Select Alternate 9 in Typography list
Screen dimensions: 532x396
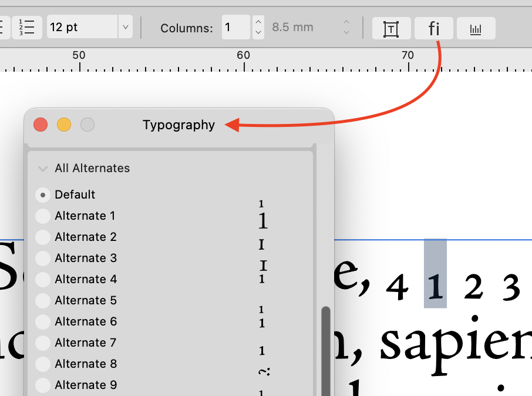coord(42,385)
